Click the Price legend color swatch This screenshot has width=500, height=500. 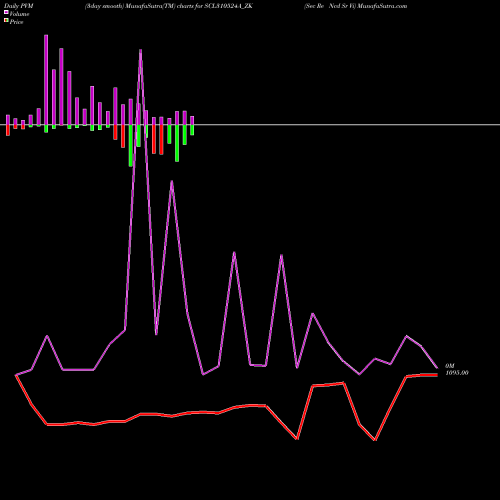tap(6, 21)
